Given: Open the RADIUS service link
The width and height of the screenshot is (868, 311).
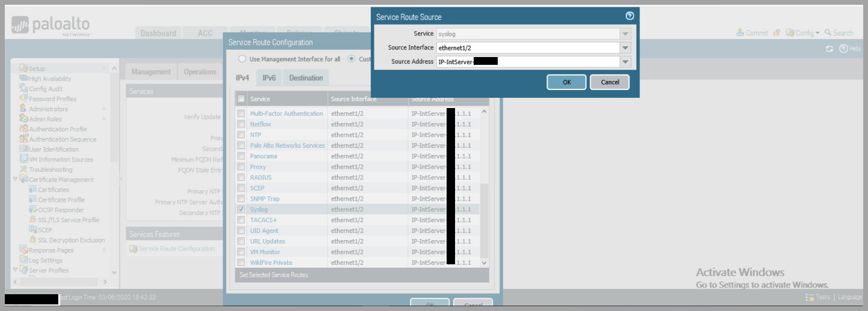Looking at the screenshot, I should click(261, 178).
